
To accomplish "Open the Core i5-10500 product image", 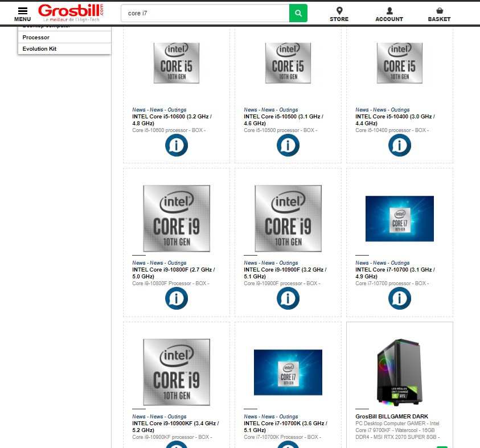I will point(288,63).
